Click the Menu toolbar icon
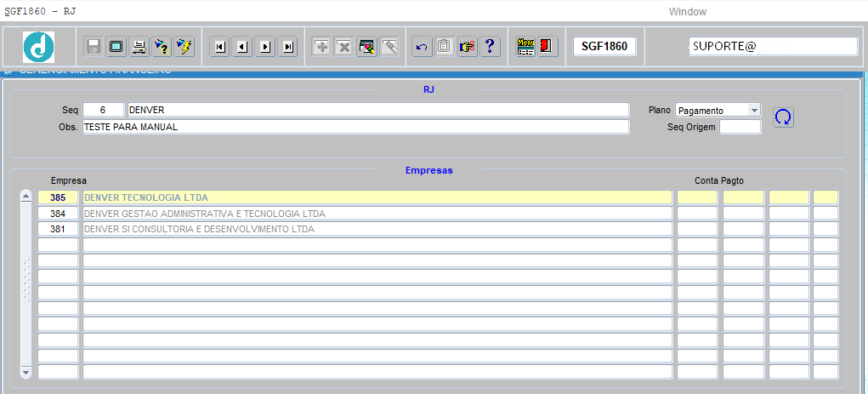868x394 pixels. (525, 47)
